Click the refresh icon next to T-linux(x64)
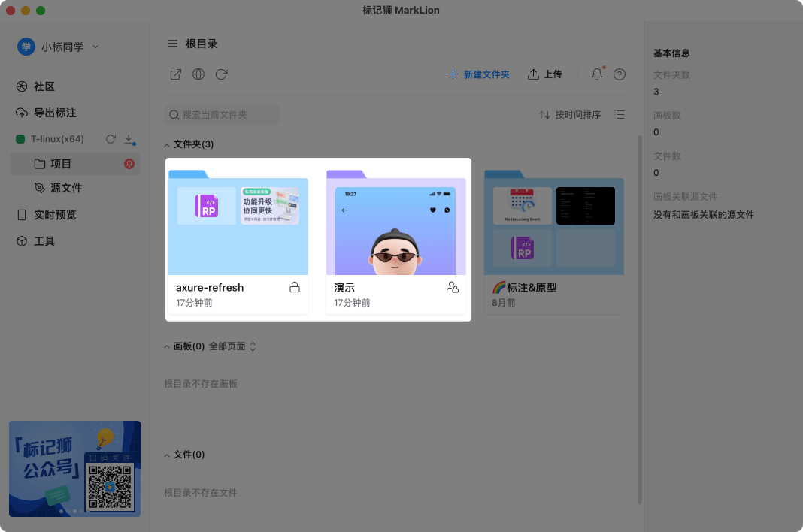Viewport: 803px width, 532px height. tap(110, 138)
